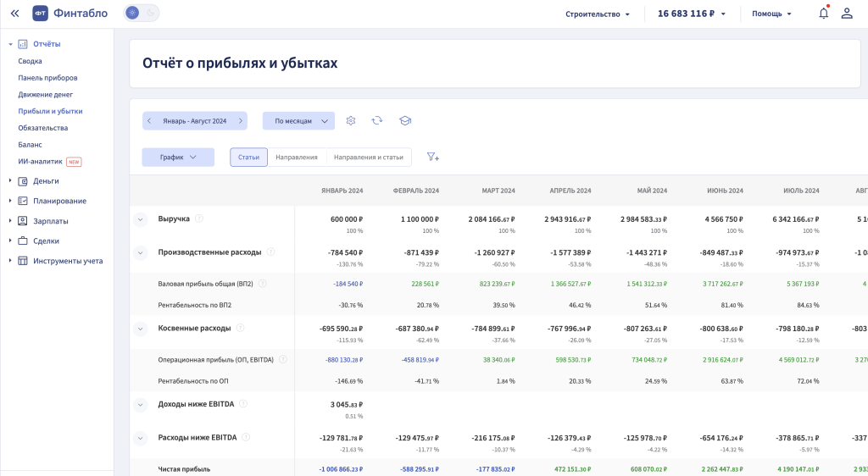Open Обязательства report

(42, 128)
